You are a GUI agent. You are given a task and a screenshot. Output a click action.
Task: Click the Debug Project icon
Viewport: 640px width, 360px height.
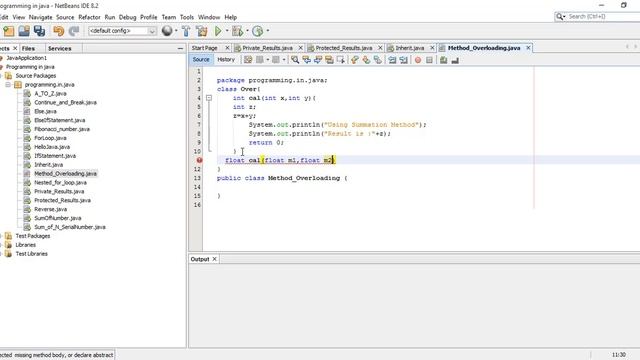coord(237,31)
